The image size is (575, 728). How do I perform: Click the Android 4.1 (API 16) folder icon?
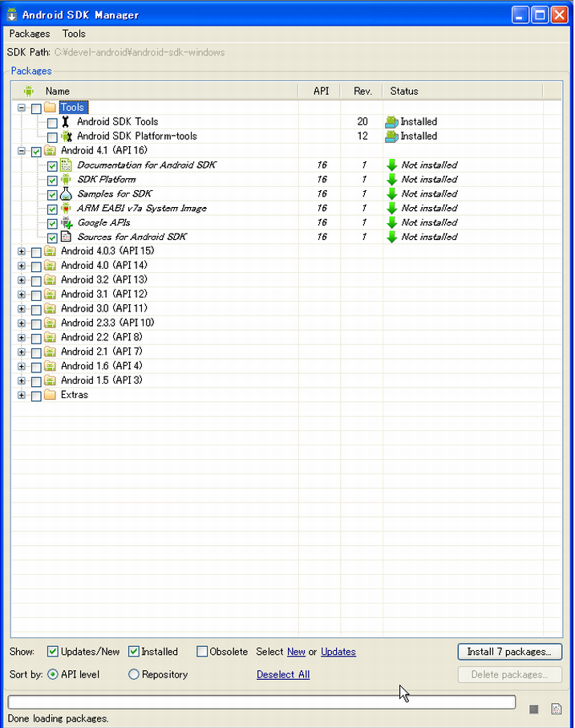[50, 150]
